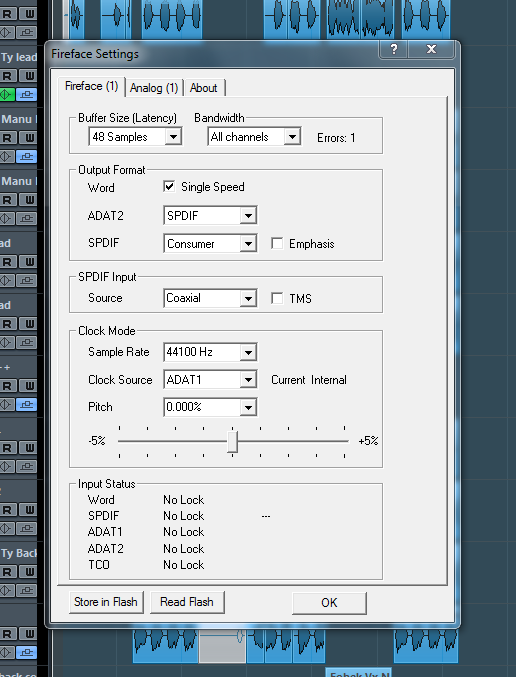Click R button on track above 'back co'
This screenshot has height=677, width=516.
coord(7,634)
